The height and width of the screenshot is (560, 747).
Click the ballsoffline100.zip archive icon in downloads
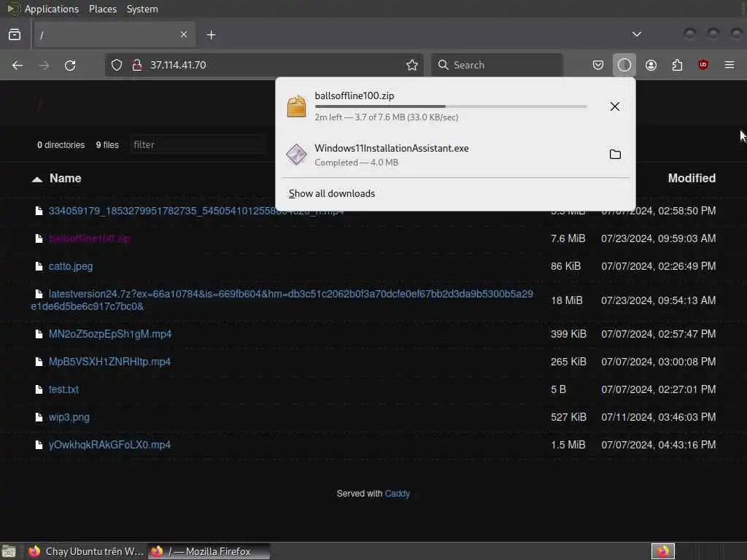coord(296,106)
